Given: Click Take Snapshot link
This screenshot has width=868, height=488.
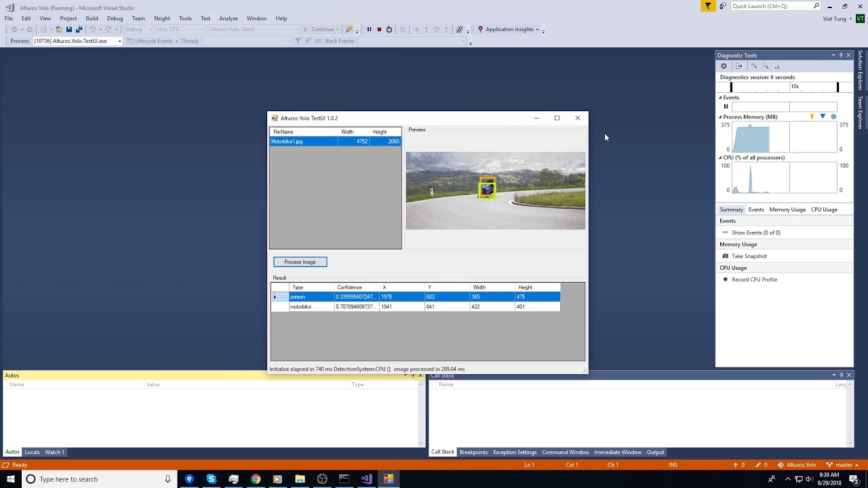Looking at the screenshot, I should coord(749,256).
